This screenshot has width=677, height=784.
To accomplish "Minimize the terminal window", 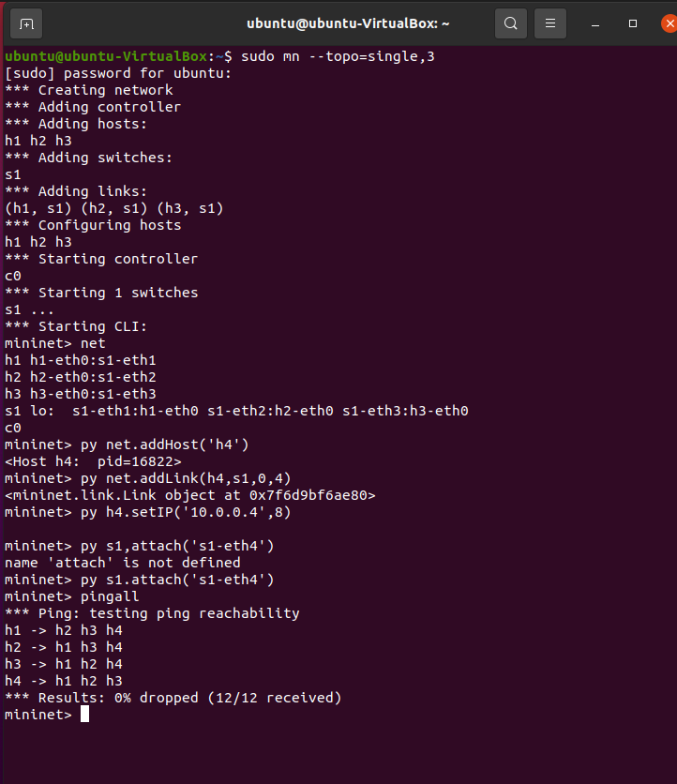I will tap(595, 24).
